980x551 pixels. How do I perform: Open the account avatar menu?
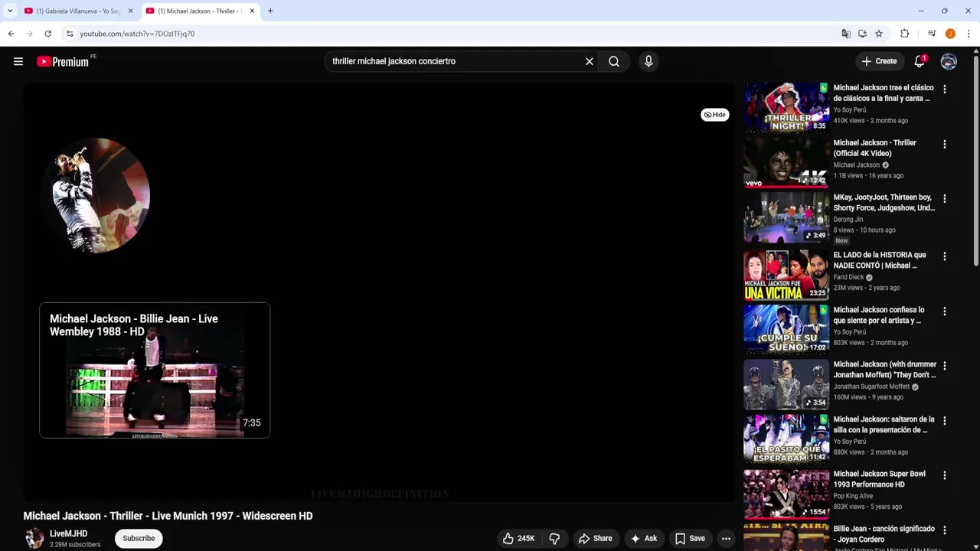(949, 61)
